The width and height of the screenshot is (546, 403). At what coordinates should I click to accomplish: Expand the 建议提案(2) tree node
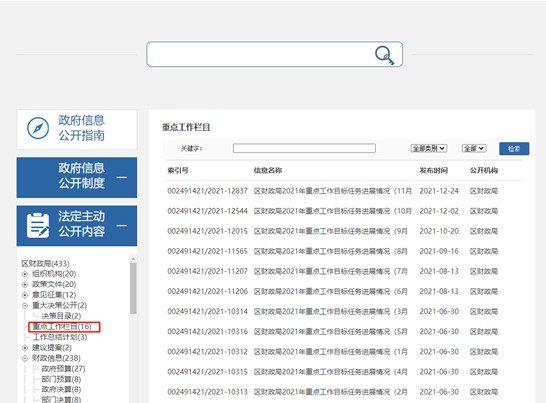pos(25,348)
